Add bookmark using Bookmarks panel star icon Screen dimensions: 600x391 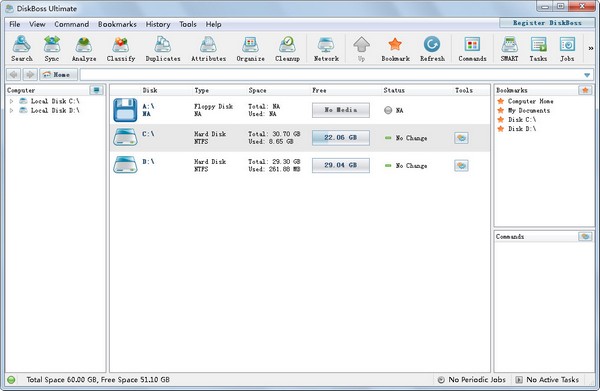coord(585,90)
